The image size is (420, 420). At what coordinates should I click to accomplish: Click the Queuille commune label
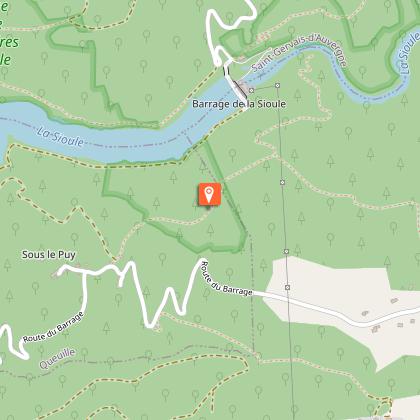[x=57, y=359]
